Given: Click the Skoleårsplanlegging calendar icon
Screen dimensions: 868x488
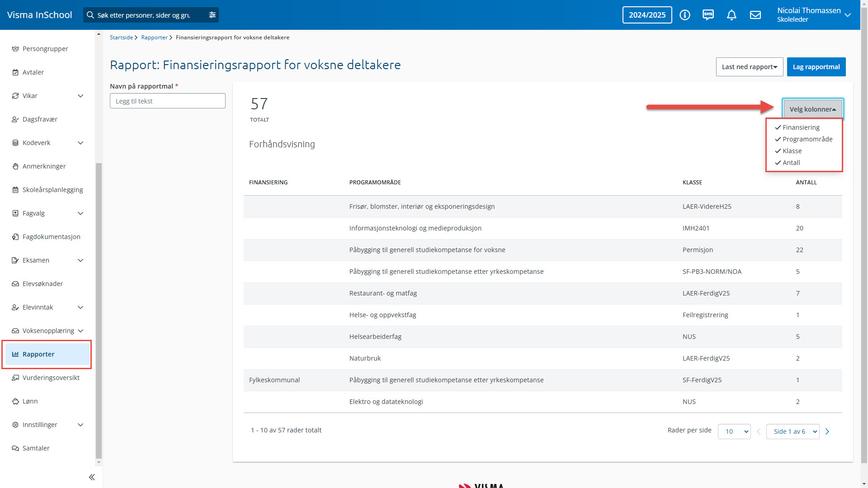Looking at the screenshot, I should [x=15, y=190].
